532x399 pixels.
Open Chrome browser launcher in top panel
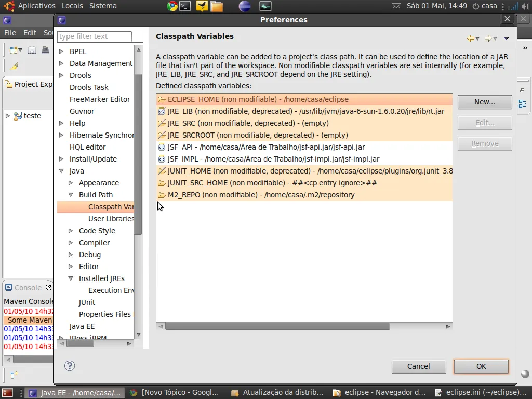(x=172, y=6)
